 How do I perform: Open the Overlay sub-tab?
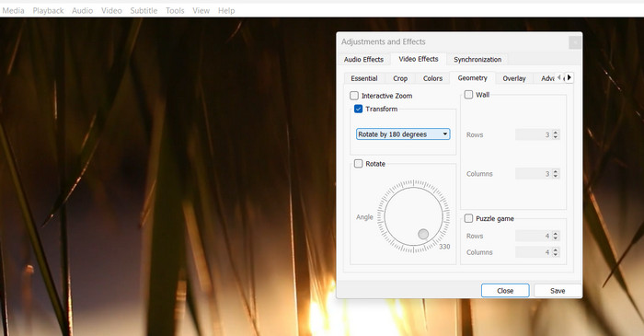pyautogui.click(x=513, y=78)
